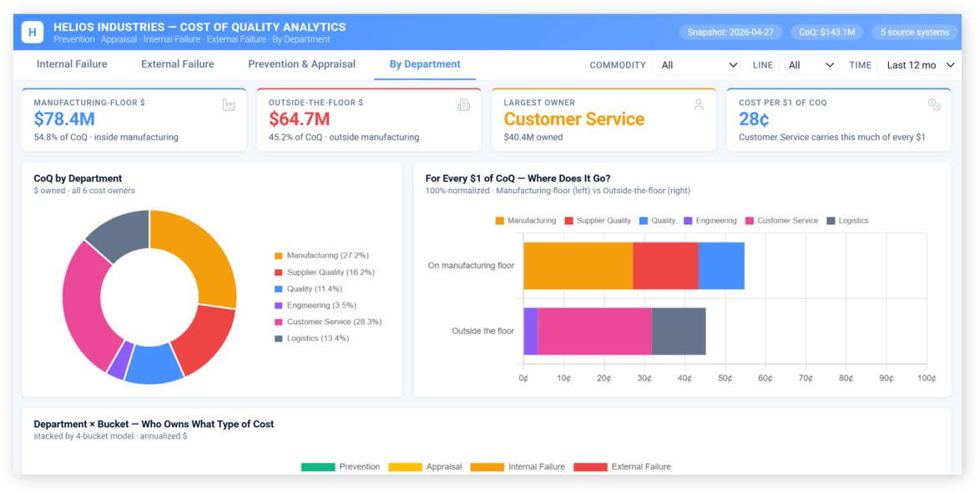Toggle Supplier Quality series in bar chart legend
980x493 pixels.
(x=598, y=221)
